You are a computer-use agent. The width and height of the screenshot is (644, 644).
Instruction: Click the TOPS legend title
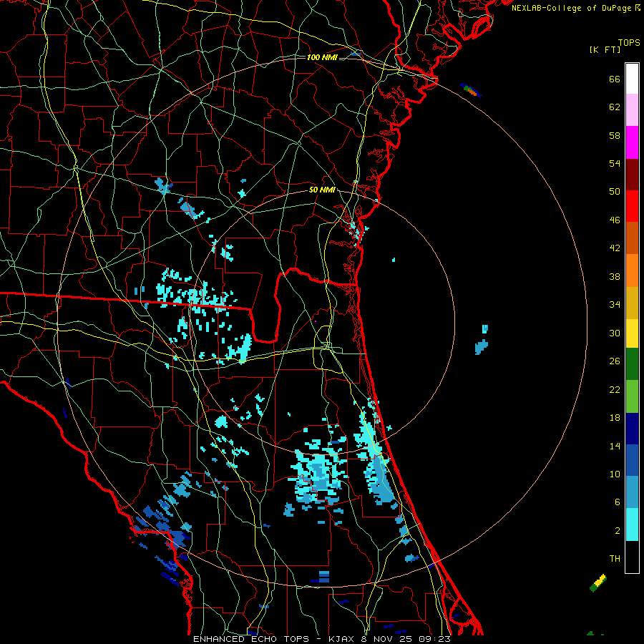pos(629,43)
